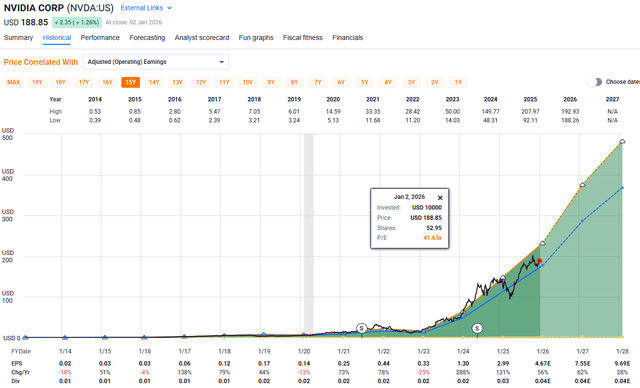
Task: Select the 17Y time range
Action: pyautogui.click(x=84, y=82)
